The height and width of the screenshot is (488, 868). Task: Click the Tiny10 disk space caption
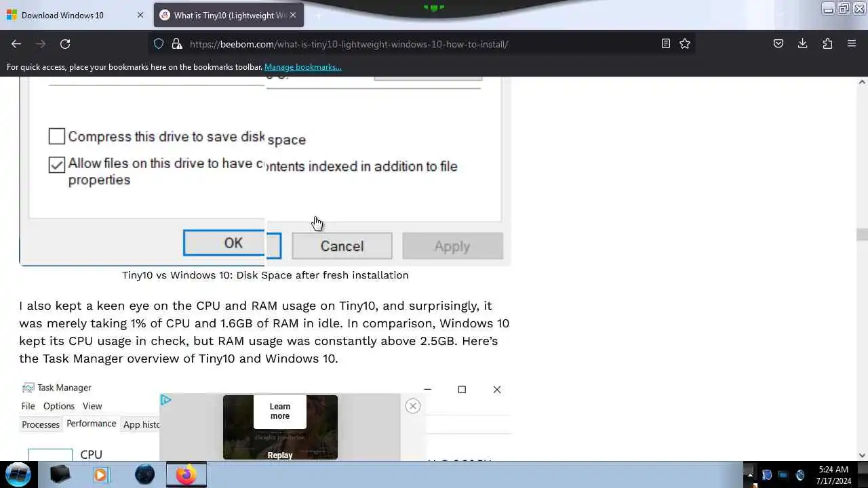tap(265, 274)
